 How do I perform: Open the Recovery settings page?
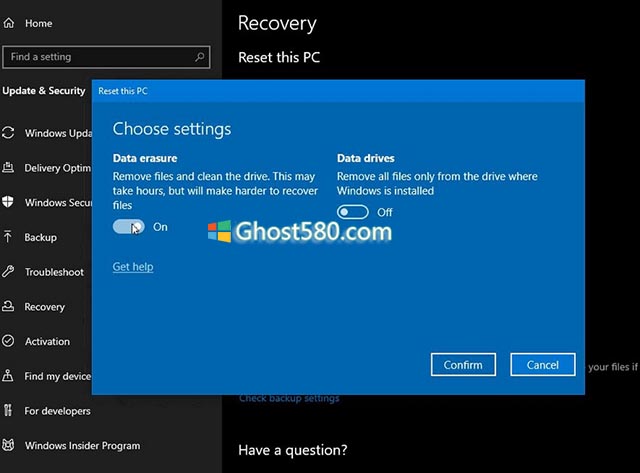click(44, 307)
